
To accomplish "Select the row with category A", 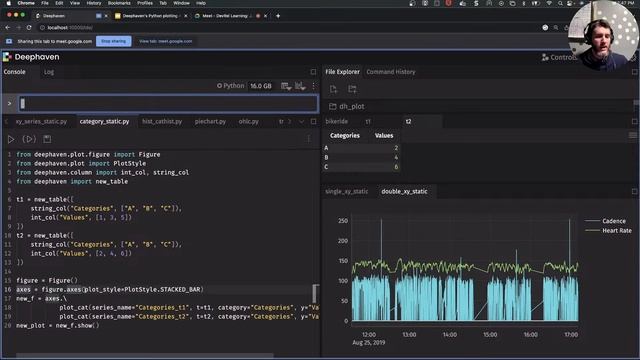I will click(361, 148).
